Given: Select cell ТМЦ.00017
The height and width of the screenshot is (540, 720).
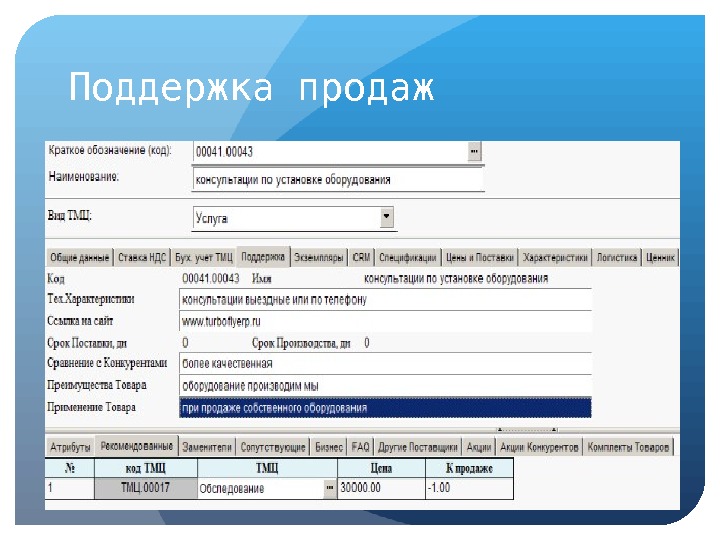Looking at the screenshot, I should (146, 488).
